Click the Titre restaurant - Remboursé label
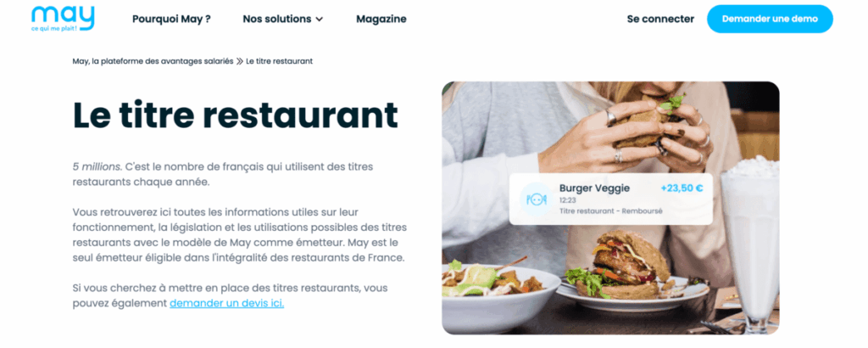 click(610, 211)
